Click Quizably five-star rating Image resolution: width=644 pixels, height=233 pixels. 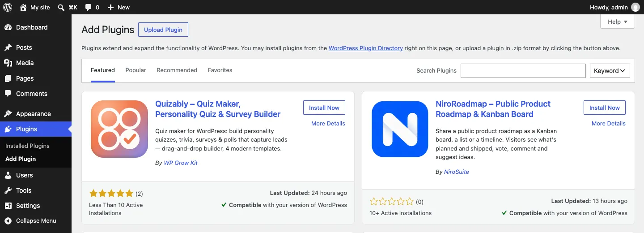click(x=111, y=194)
